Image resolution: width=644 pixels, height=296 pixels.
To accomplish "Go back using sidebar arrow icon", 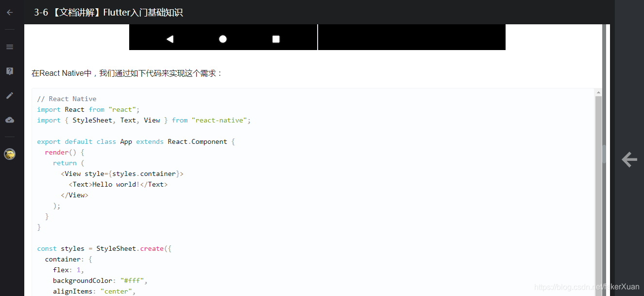I will click(x=10, y=12).
